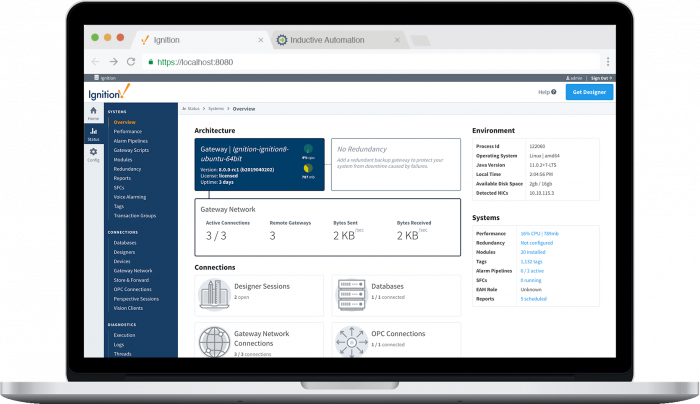Open the Config gear icon
The width and height of the screenshot is (700, 404).
click(93, 154)
